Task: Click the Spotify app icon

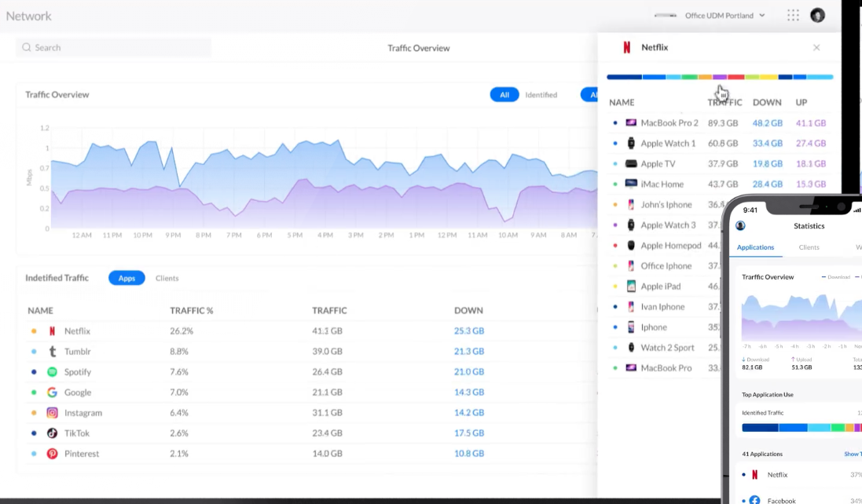Action: (52, 371)
